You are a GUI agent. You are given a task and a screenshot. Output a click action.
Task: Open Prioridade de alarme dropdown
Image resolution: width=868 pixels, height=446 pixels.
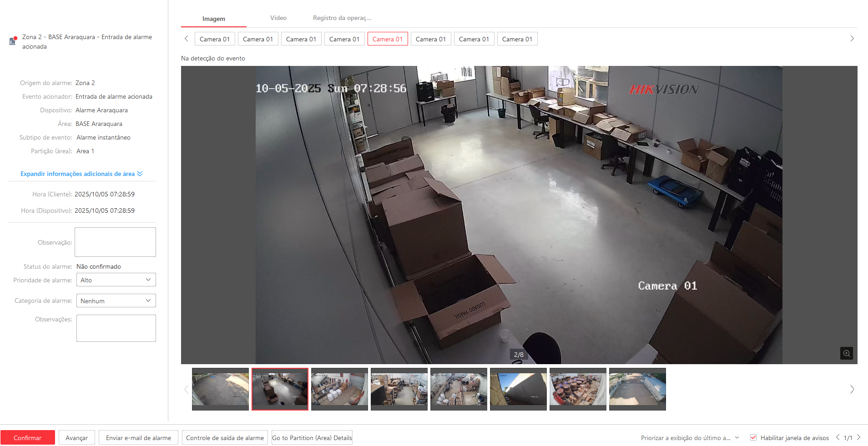pos(116,280)
